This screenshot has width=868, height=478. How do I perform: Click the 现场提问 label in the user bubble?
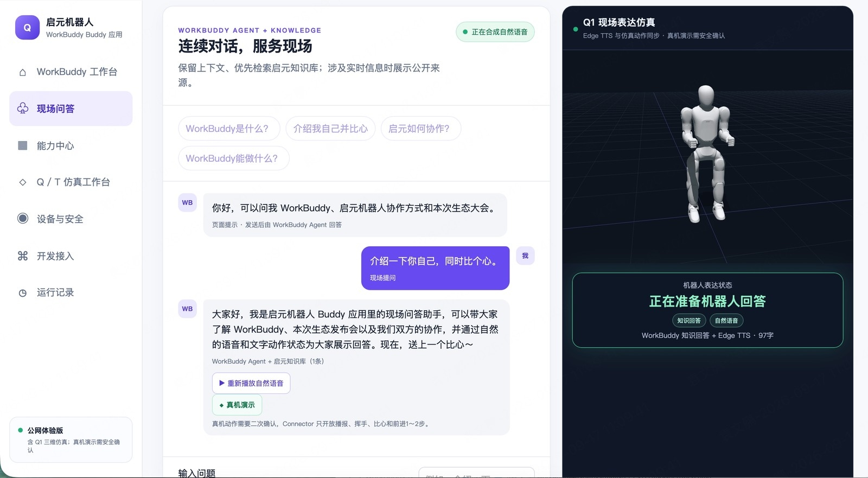tap(383, 278)
